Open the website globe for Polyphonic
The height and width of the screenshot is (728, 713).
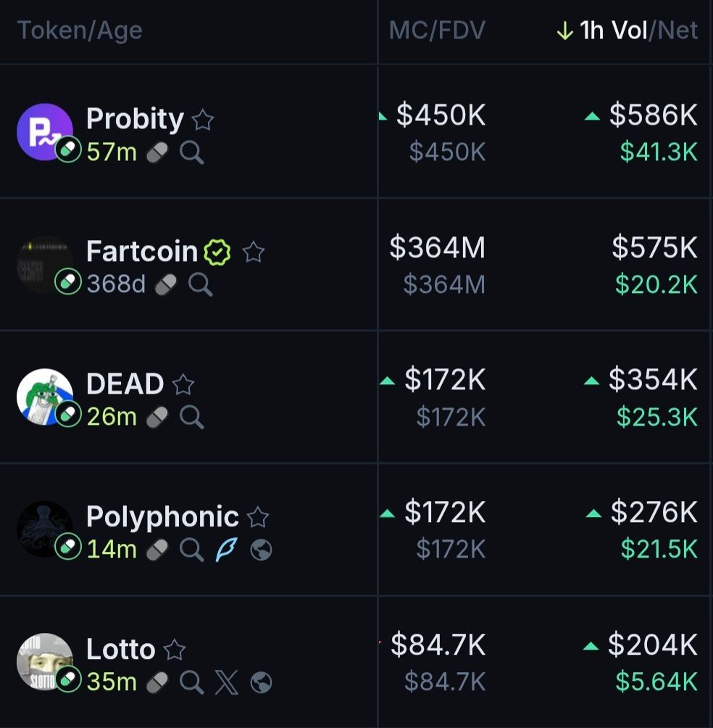(x=261, y=550)
